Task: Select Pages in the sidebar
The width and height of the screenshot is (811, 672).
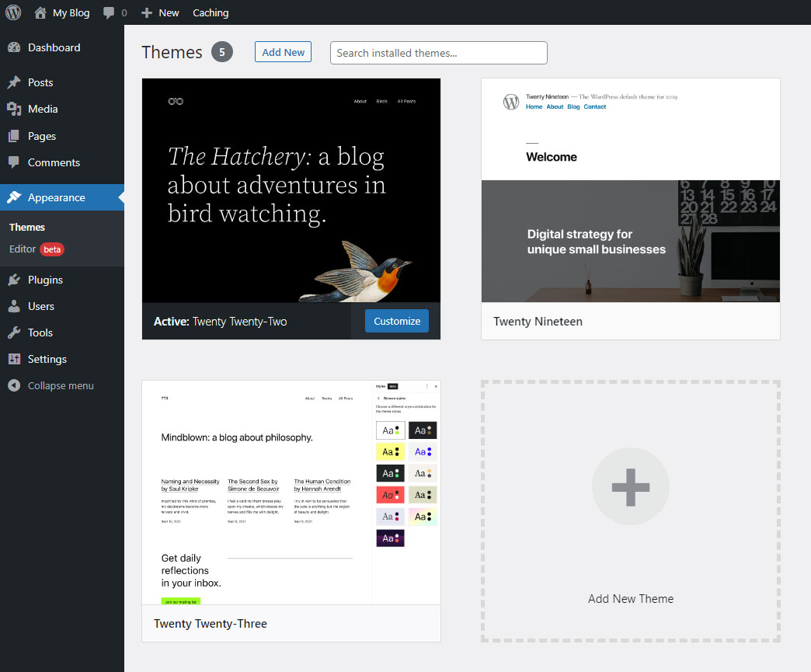Action: tap(62, 136)
